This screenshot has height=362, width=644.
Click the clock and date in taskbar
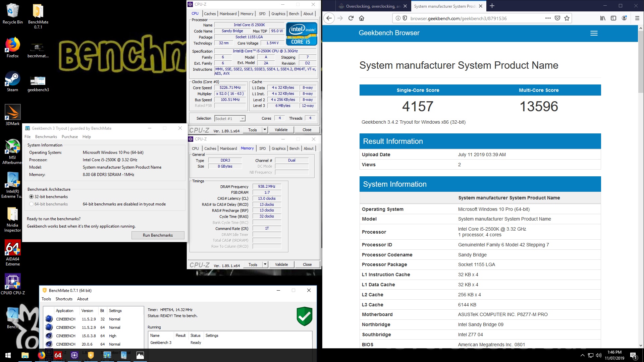coord(614,355)
